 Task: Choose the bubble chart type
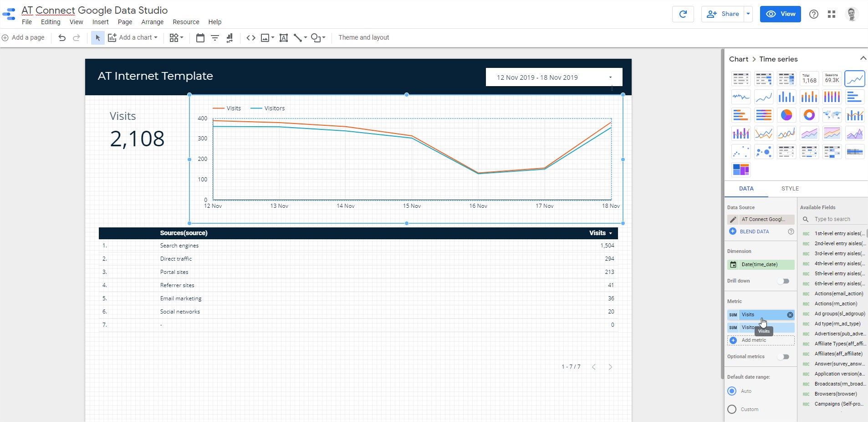[764, 151]
